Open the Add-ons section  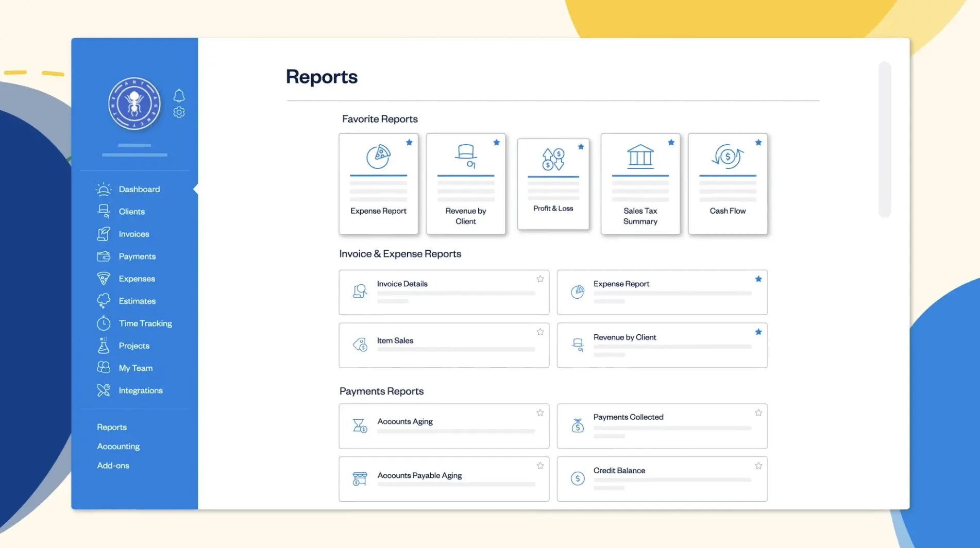click(x=113, y=465)
